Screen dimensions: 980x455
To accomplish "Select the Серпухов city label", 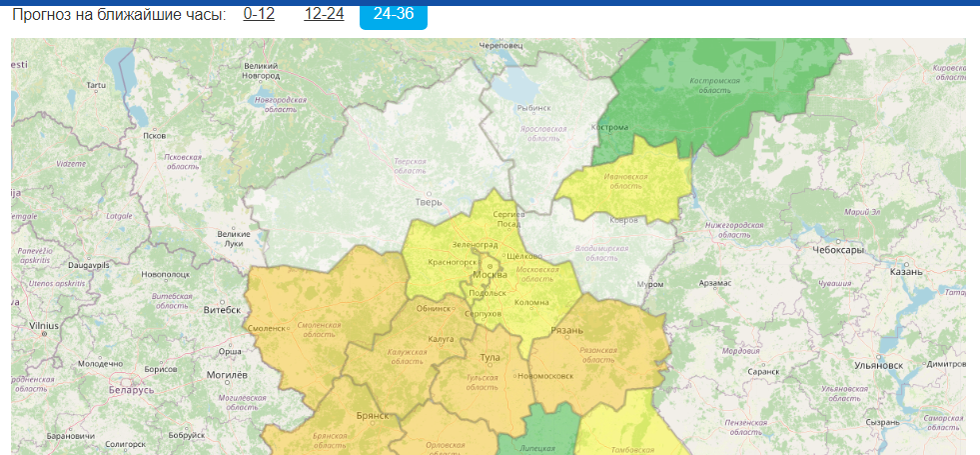I will (x=484, y=313).
